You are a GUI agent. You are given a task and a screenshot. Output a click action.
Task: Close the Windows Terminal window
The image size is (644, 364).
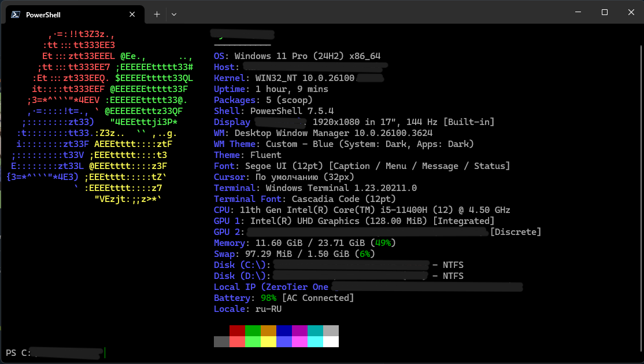pyautogui.click(x=630, y=12)
